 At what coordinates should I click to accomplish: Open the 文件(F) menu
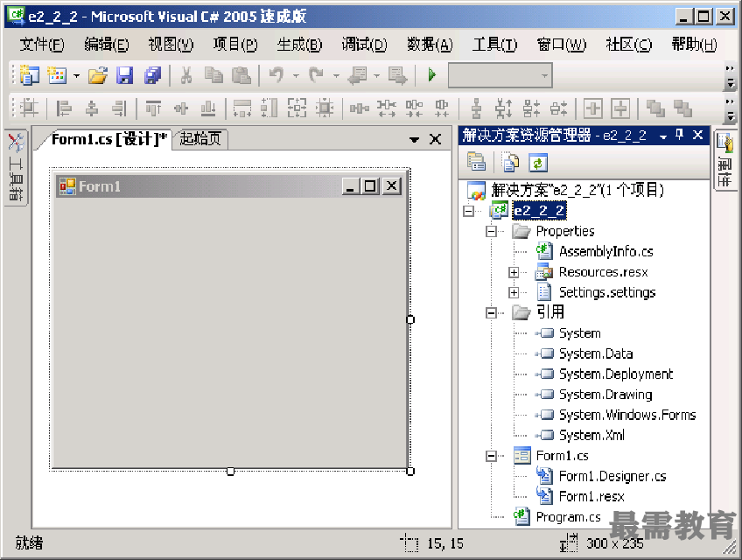(x=42, y=45)
